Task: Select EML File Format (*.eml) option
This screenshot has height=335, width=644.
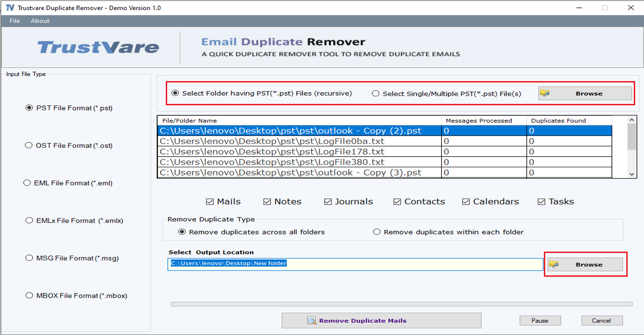Action: click(x=68, y=183)
